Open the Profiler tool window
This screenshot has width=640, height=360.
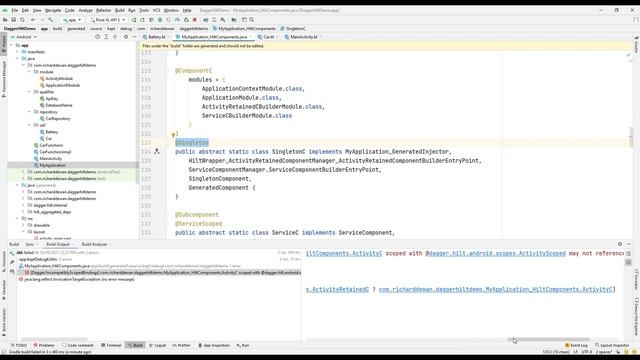[181, 345]
